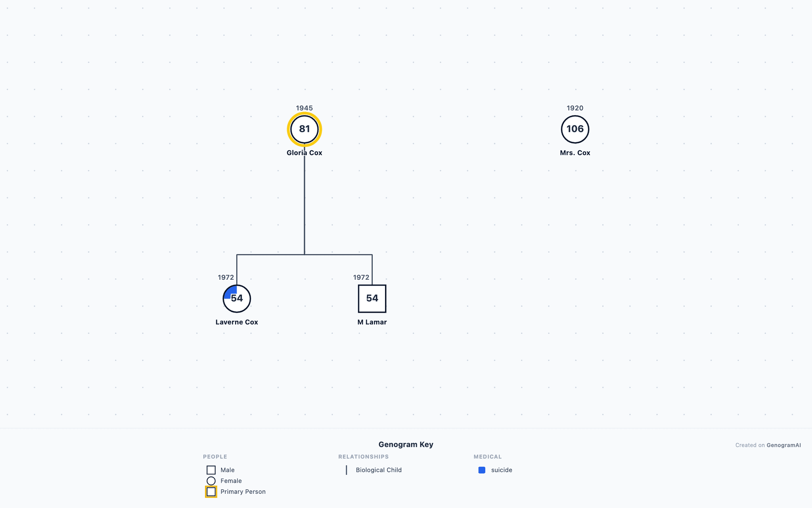812x508 pixels.
Task: Select Mrs. Cox's circle node
Action: tap(575, 129)
